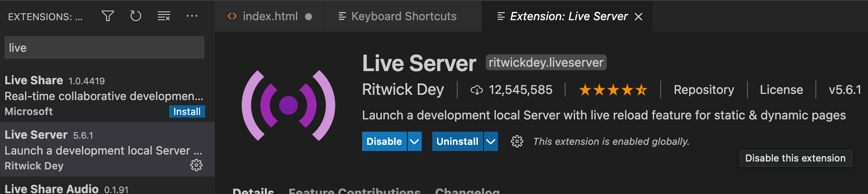Click the extensions search field containing 'live'
Screen dimensions: 868x194
point(104,47)
